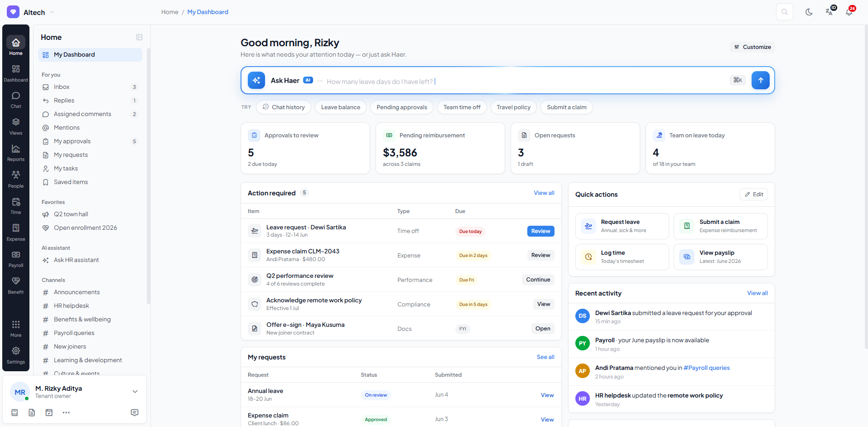
Task: Click Home in the breadcrumb
Action: coord(170,12)
